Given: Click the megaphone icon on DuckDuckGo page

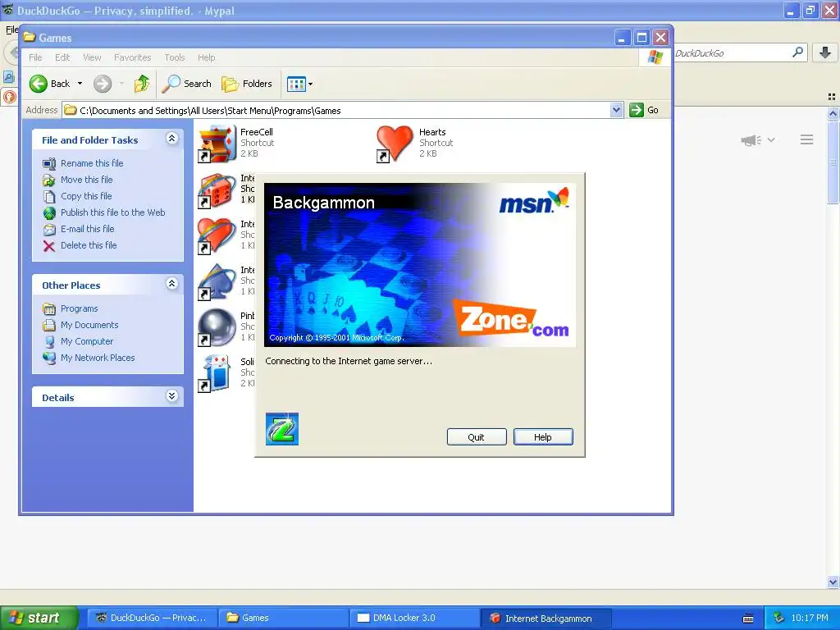Looking at the screenshot, I should coord(751,140).
